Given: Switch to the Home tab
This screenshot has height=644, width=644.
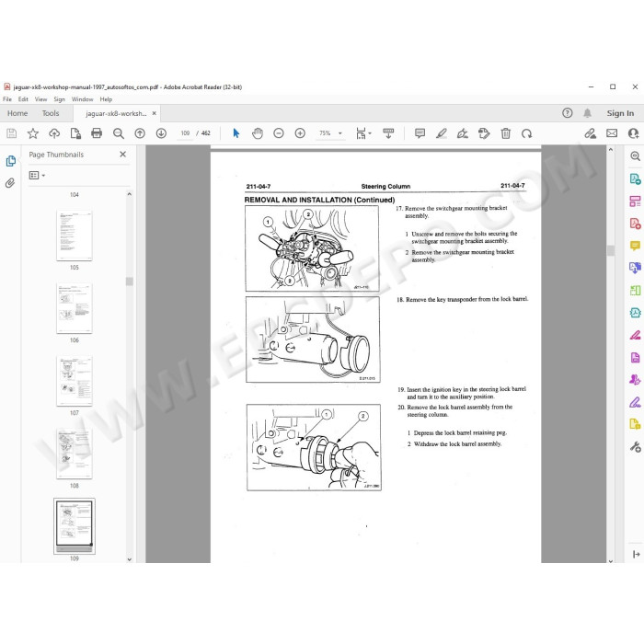Looking at the screenshot, I should tap(17, 113).
